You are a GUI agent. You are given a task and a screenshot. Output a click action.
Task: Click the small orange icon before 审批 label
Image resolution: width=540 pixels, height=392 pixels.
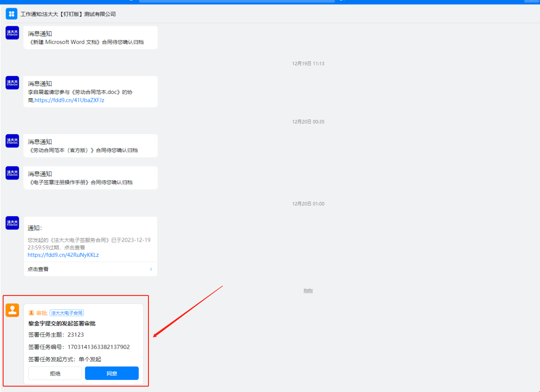31,313
